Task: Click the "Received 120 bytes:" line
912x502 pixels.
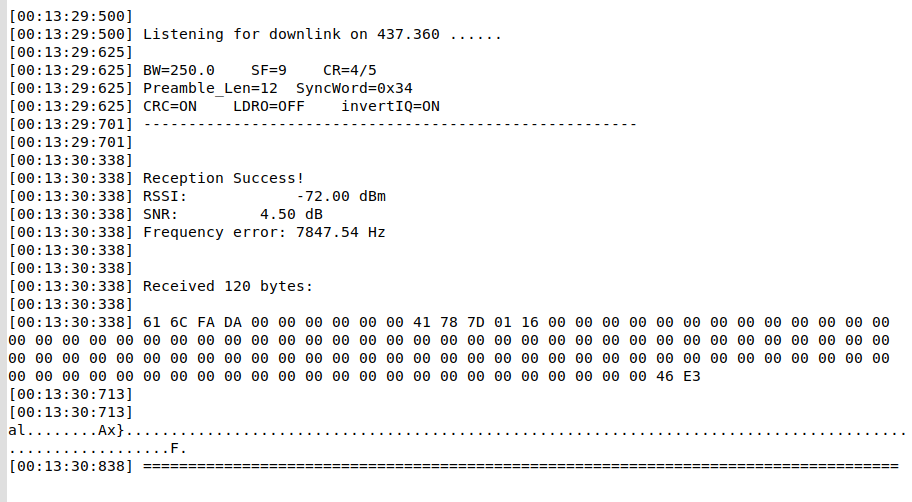Action: point(228,286)
